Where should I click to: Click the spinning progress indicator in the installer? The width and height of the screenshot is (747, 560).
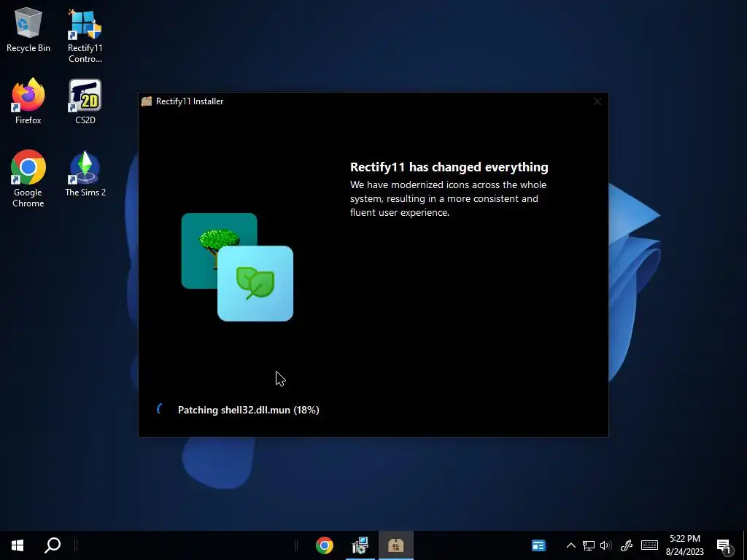(x=160, y=409)
